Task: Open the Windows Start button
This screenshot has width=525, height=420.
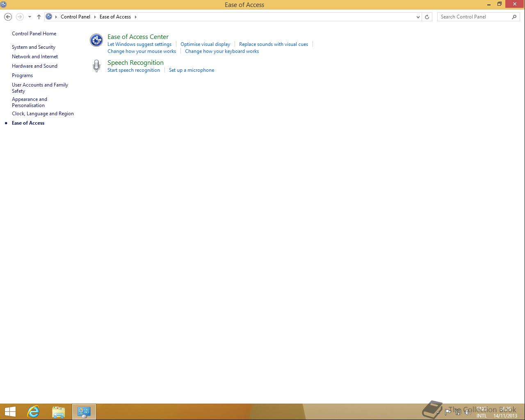Action: click(10, 412)
